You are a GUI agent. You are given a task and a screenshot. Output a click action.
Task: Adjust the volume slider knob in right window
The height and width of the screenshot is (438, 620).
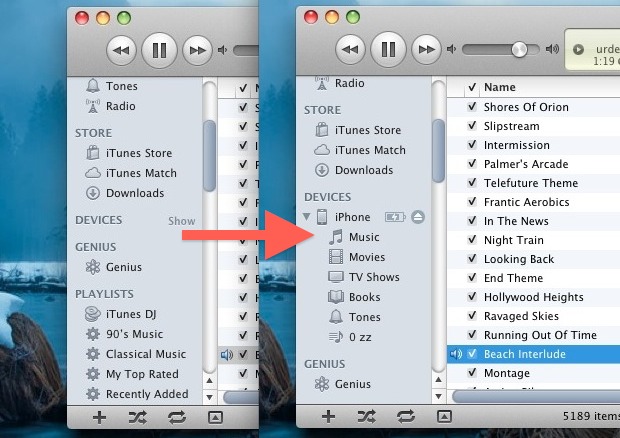coord(519,49)
